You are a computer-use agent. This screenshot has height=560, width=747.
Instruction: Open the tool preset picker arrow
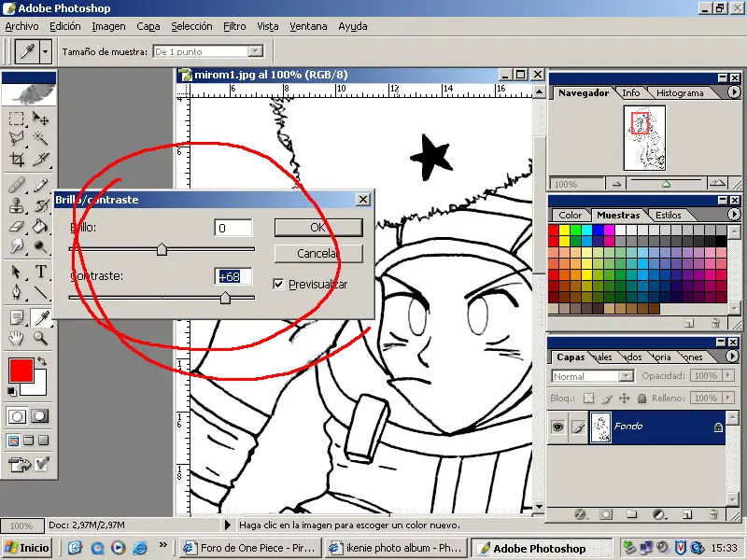[45, 51]
